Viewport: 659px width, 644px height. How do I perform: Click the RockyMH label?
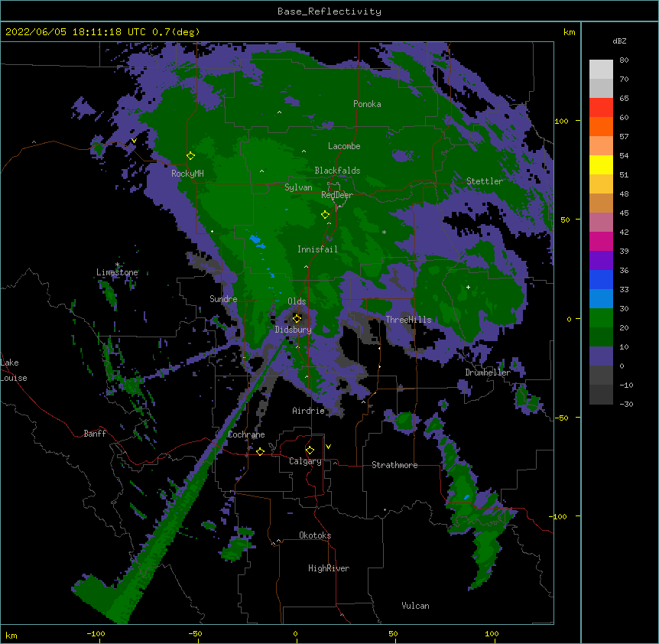coord(187,174)
